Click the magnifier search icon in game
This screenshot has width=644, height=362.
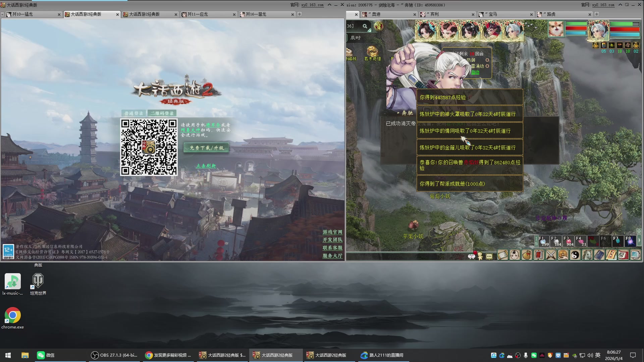pos(365,26)
